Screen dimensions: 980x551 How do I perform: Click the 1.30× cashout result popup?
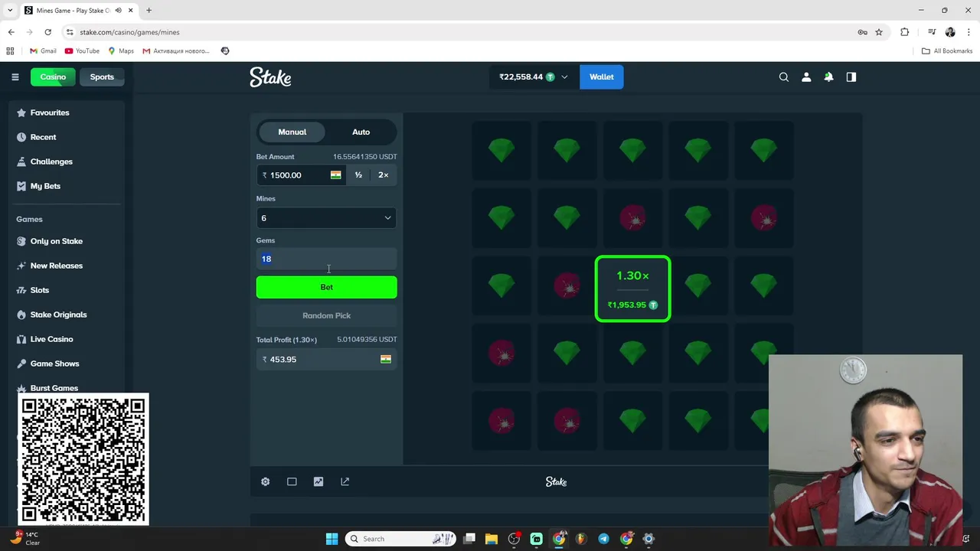click(632, 289)
